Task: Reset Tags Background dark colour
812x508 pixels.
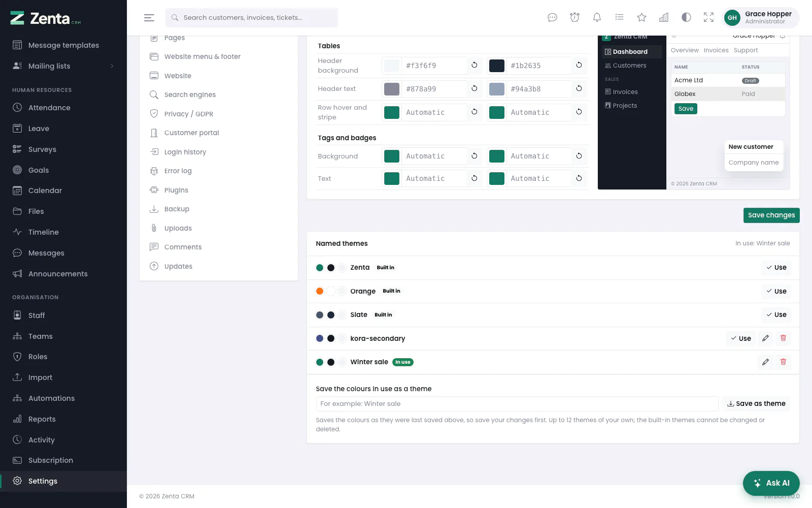Action: point(579,156)
